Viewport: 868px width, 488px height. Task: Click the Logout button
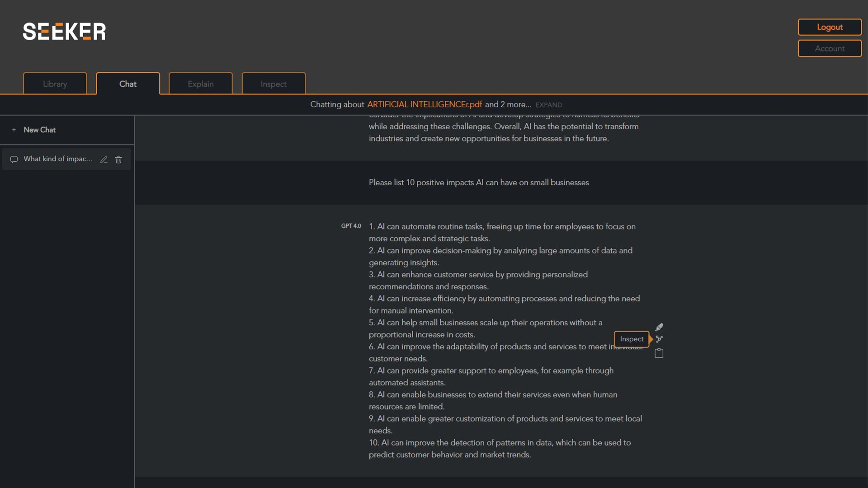click(829, 27)
